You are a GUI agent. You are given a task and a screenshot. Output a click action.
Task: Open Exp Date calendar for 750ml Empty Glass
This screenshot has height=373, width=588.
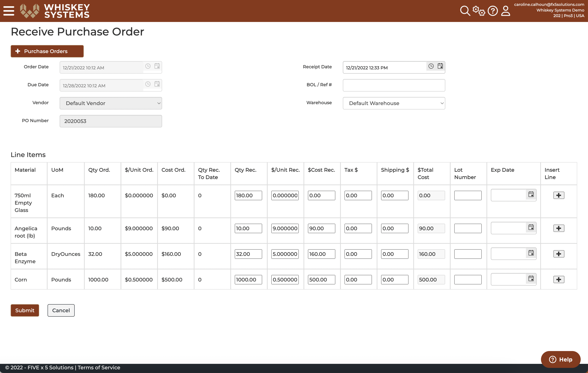[531, 194]
